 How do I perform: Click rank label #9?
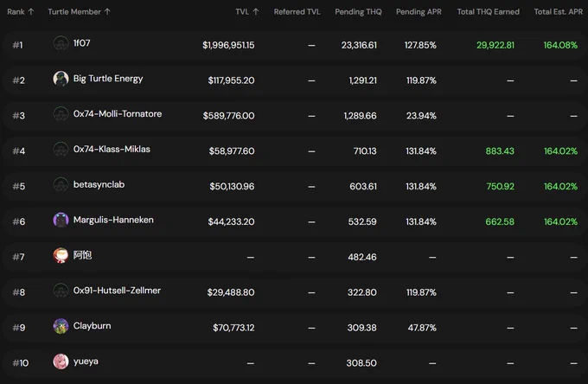(19, 328)
